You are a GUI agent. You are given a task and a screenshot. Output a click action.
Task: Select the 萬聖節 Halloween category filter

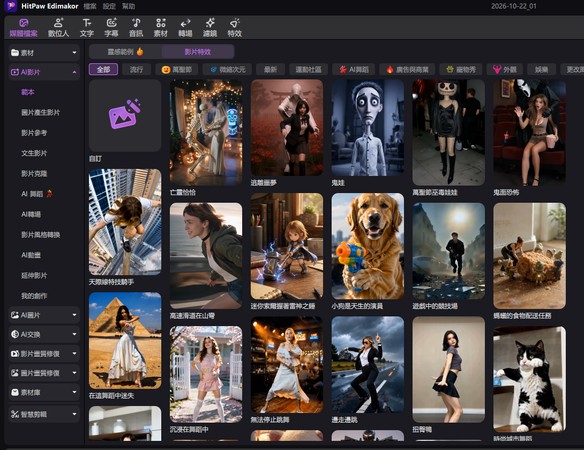click(177, 69)
